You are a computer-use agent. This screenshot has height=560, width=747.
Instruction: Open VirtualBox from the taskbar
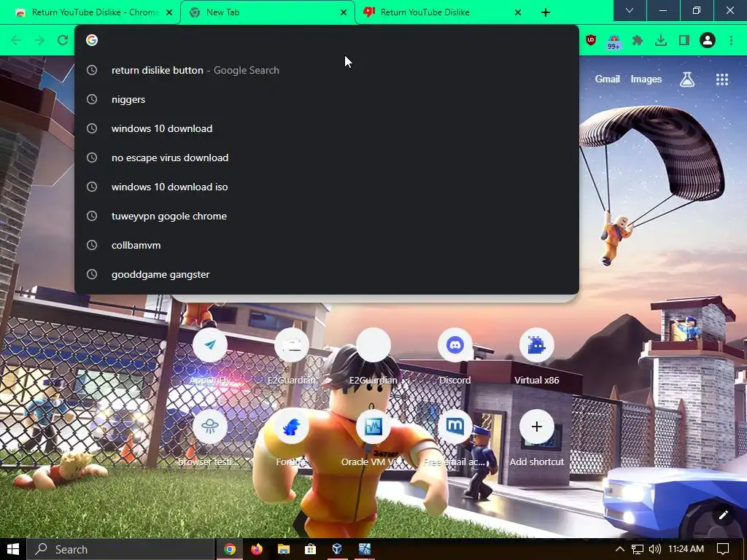coord(337,550)
